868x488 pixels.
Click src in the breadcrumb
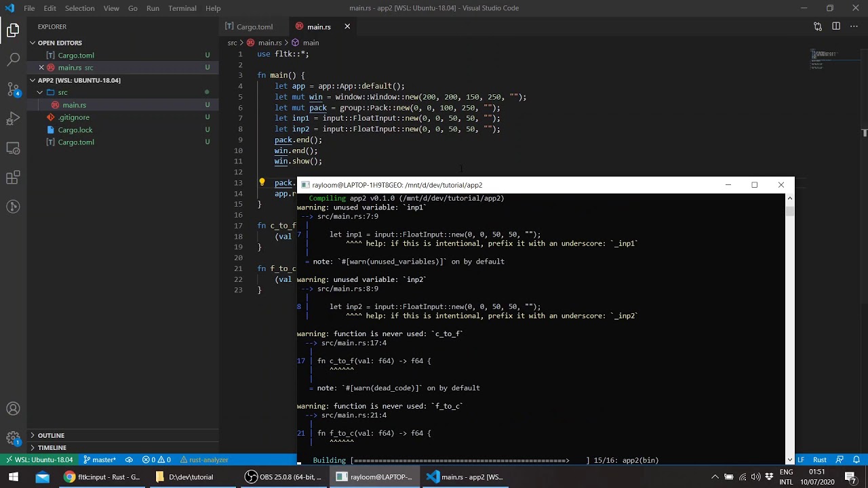[x=232, y=43]
